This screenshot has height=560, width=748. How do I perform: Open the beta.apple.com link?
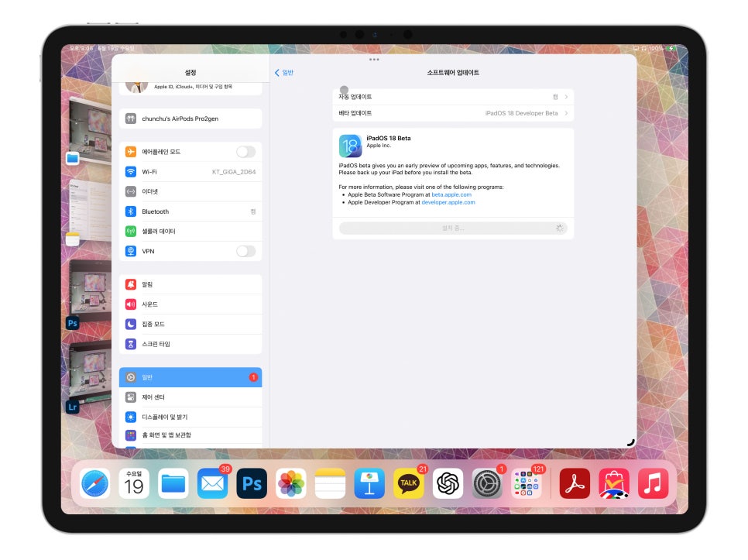click(x=451, y=194)
